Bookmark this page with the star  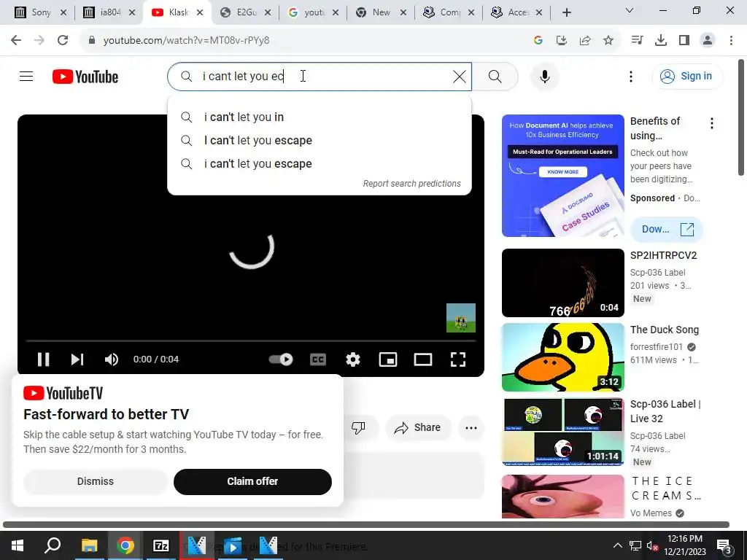tap(608, 41)
